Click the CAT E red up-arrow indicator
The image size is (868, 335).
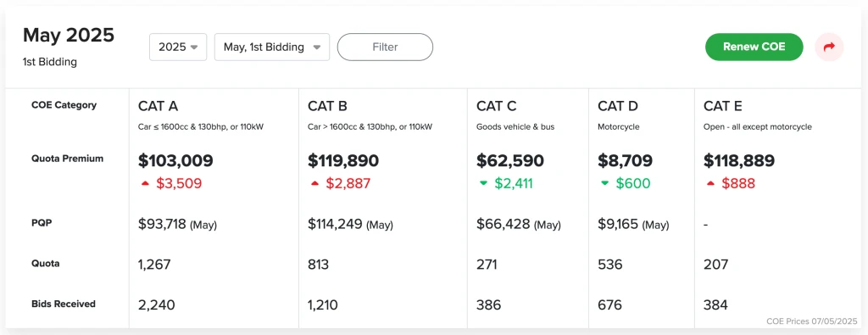coord(711,183)
